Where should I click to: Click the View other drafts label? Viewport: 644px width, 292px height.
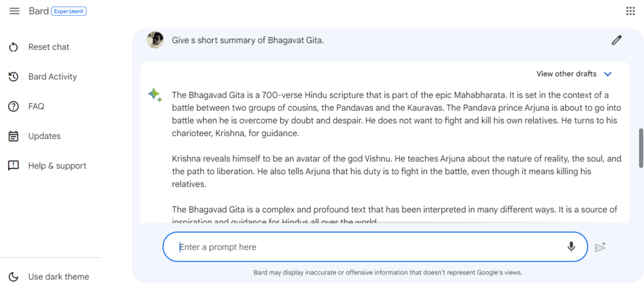[567, 74]
